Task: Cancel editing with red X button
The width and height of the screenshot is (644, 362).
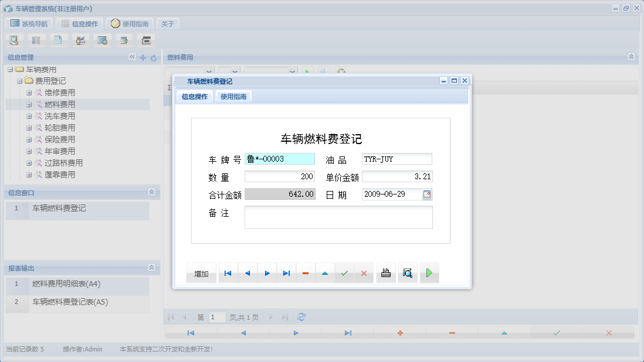Action: pos(364,273)
